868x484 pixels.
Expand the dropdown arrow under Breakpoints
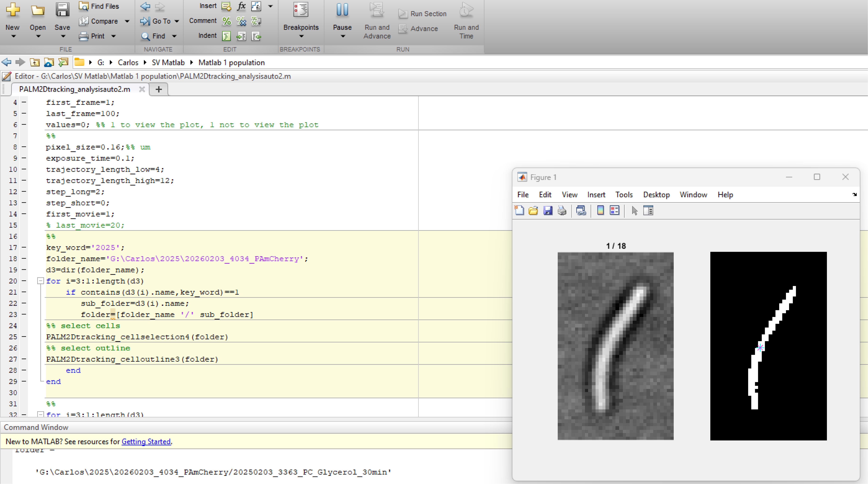point(301,36)
